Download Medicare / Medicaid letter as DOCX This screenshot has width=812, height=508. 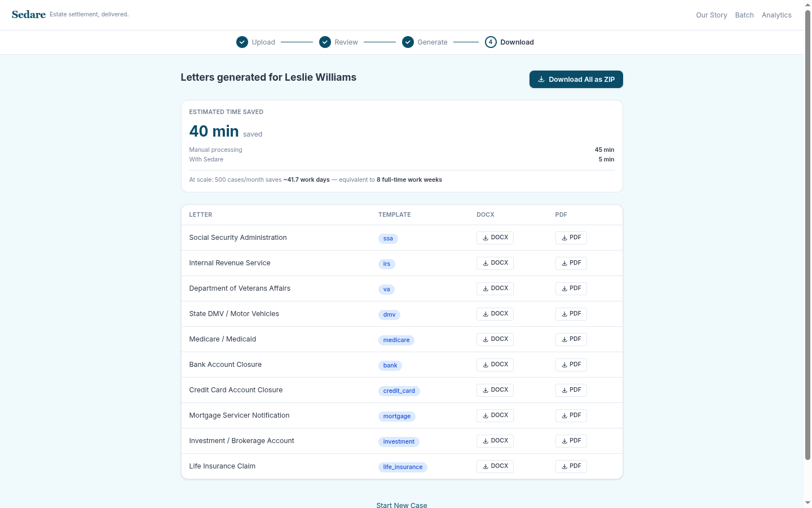495,339
